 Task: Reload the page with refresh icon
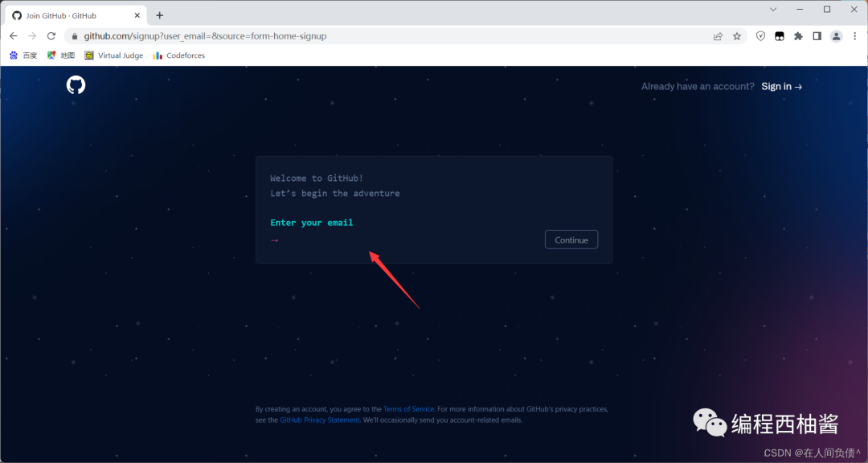point(51,36)
